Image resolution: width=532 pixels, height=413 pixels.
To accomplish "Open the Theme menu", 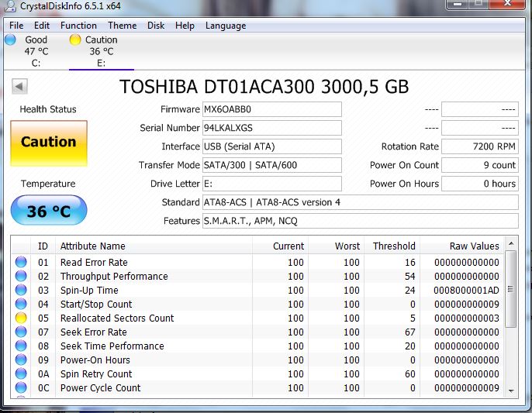I will point(123,26).
